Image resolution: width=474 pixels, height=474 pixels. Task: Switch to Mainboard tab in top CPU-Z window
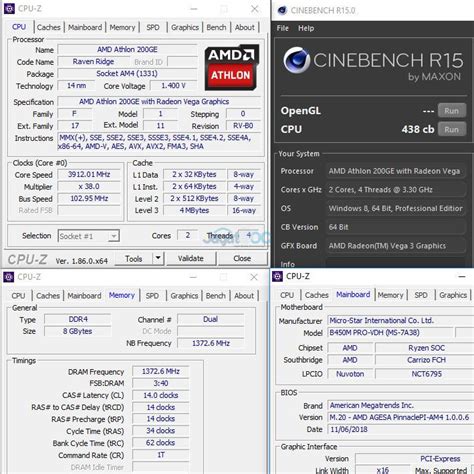coord(85,27)
